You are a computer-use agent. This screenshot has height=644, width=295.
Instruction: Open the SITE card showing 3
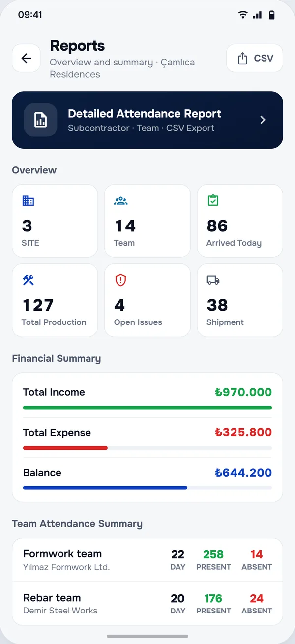[55, 221]
